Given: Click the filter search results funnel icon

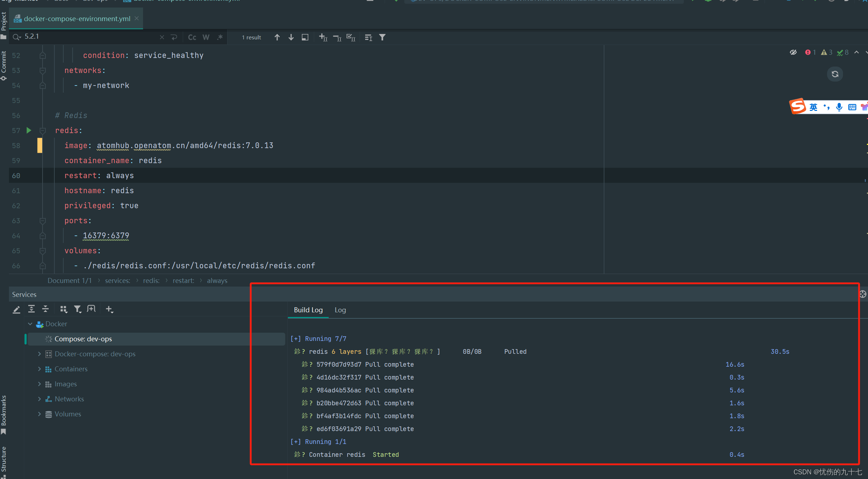Looking at the screenshot, I should click(x=382, y=37).
